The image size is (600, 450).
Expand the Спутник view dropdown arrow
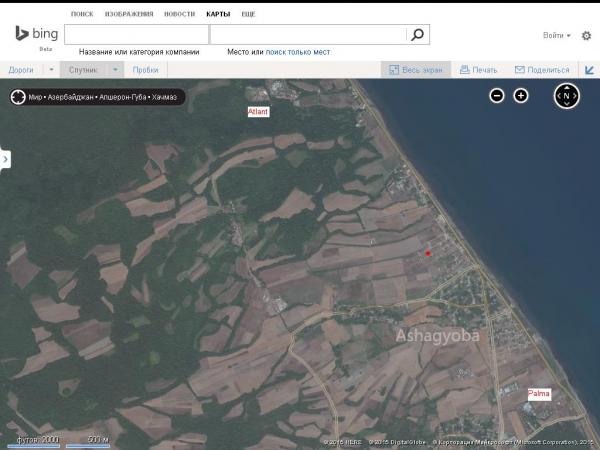tap(115, 70)
